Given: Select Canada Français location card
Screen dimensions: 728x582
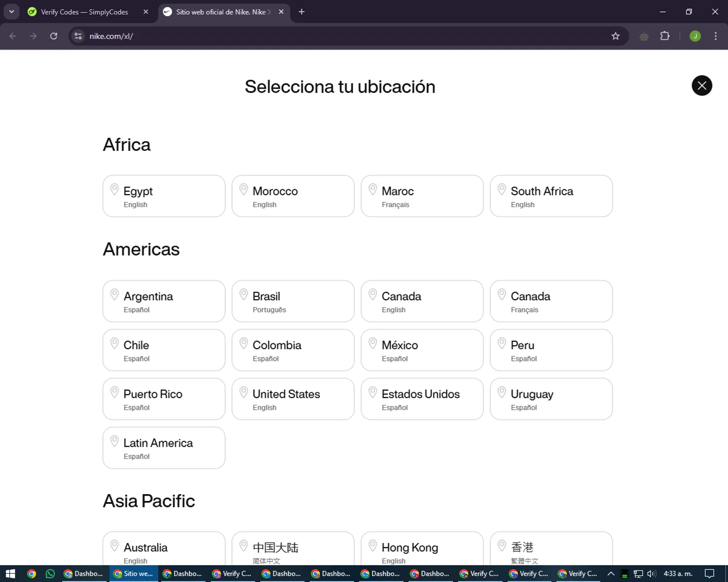Looking at the screenshot, I should (x=551, y=301).
